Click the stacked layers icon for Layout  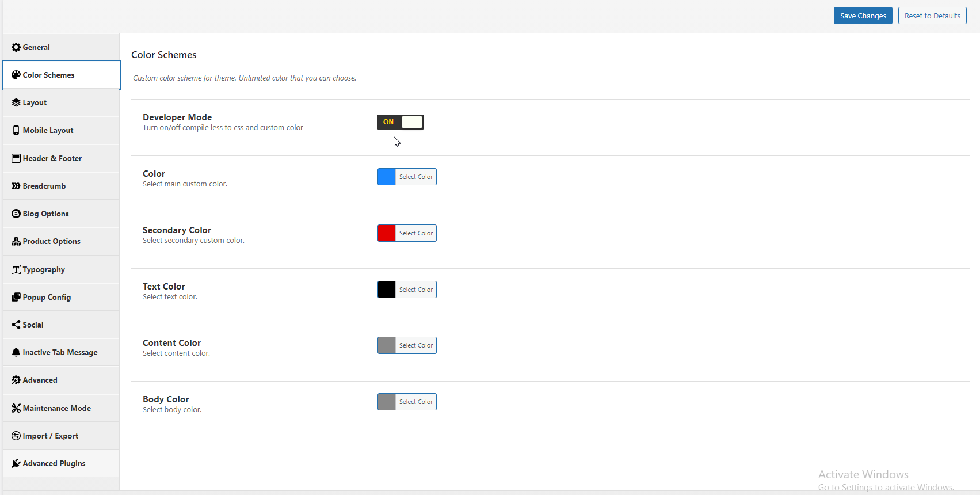coord(16,102)
